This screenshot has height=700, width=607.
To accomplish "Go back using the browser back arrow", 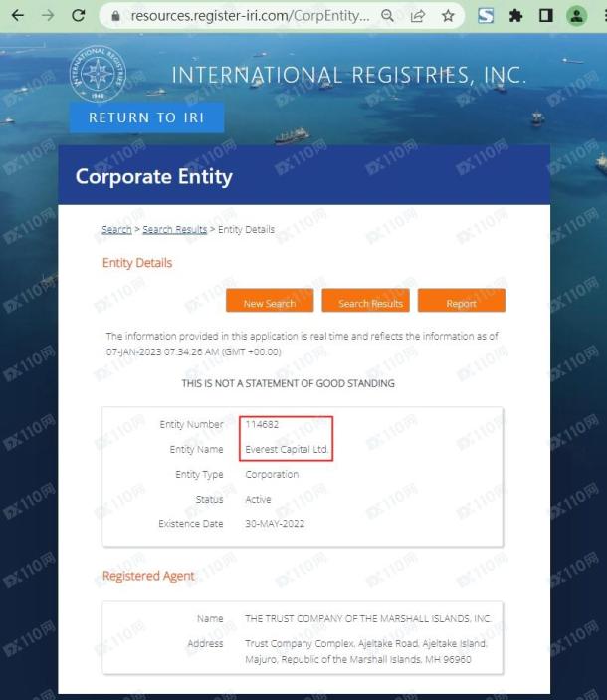I will (x=17, y=16).
